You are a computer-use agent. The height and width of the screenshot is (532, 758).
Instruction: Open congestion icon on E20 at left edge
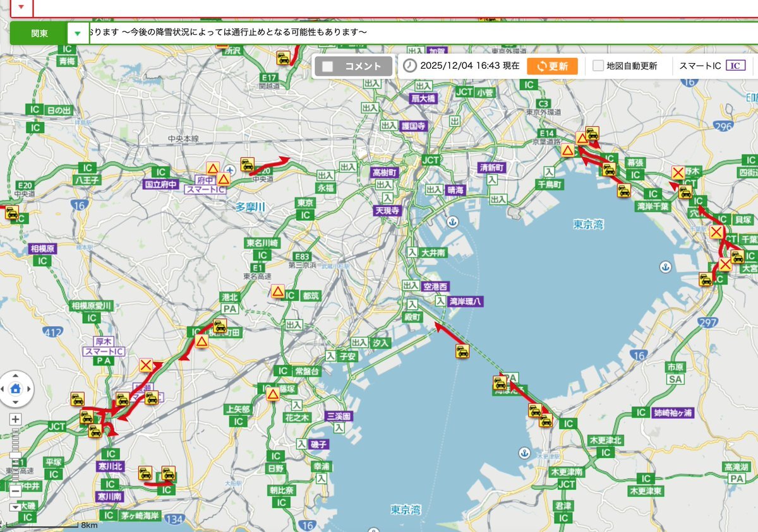(11, 213)
